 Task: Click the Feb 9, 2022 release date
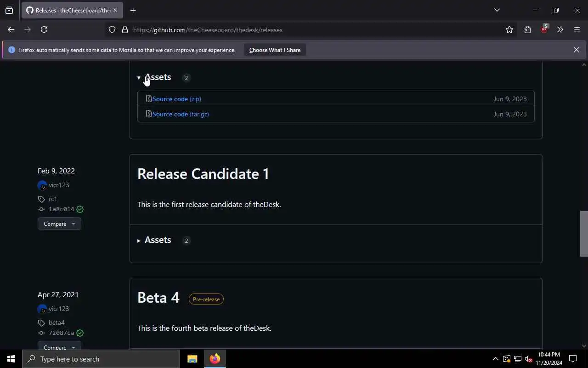[56, 171]
